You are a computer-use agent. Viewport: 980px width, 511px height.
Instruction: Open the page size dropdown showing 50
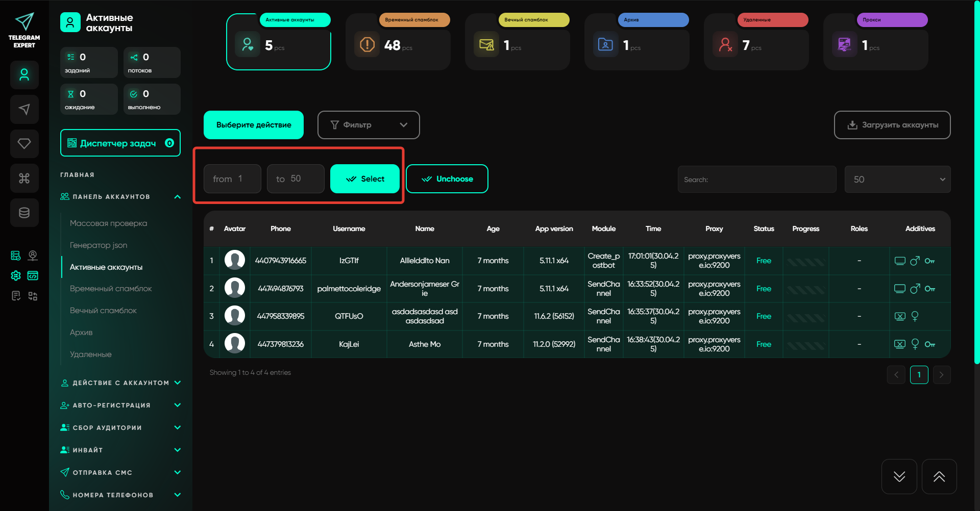(897, 180)
